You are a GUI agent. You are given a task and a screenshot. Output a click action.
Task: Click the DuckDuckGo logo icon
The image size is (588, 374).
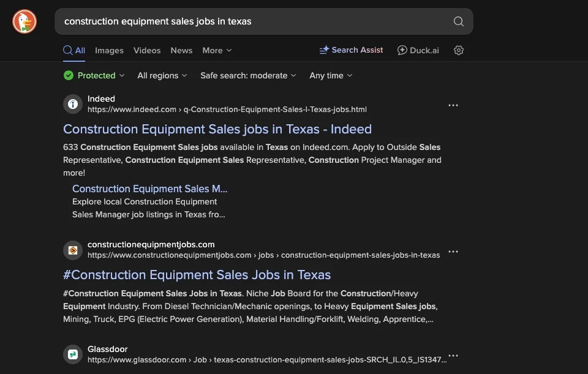pos(24,21)
